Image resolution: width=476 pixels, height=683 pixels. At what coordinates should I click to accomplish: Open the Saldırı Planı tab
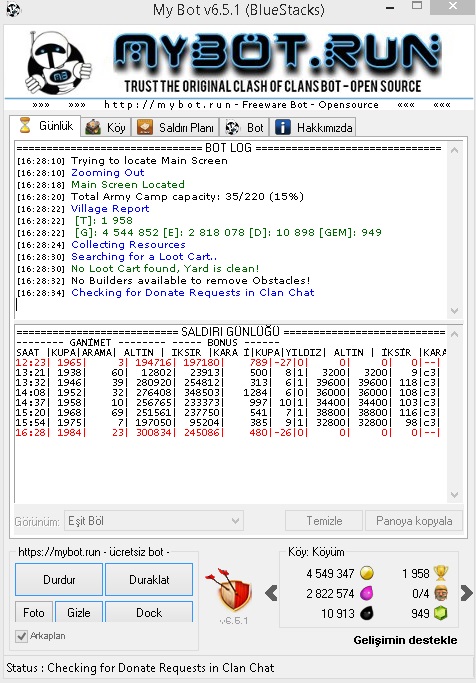click(175, 128)
